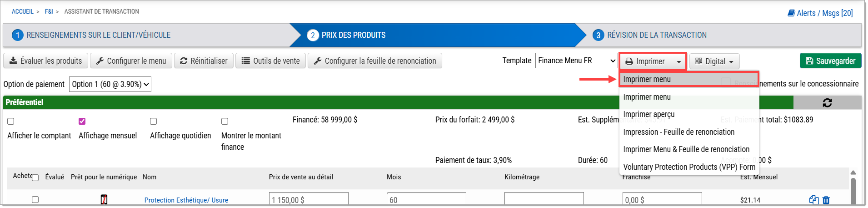Delete the Protection Esthétique product row
The width and height of the screenshot is (868, 208).
pos(826,200)
